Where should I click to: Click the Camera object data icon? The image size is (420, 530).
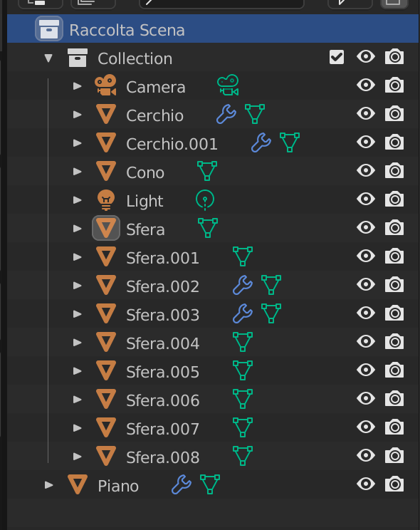[228, 85]
